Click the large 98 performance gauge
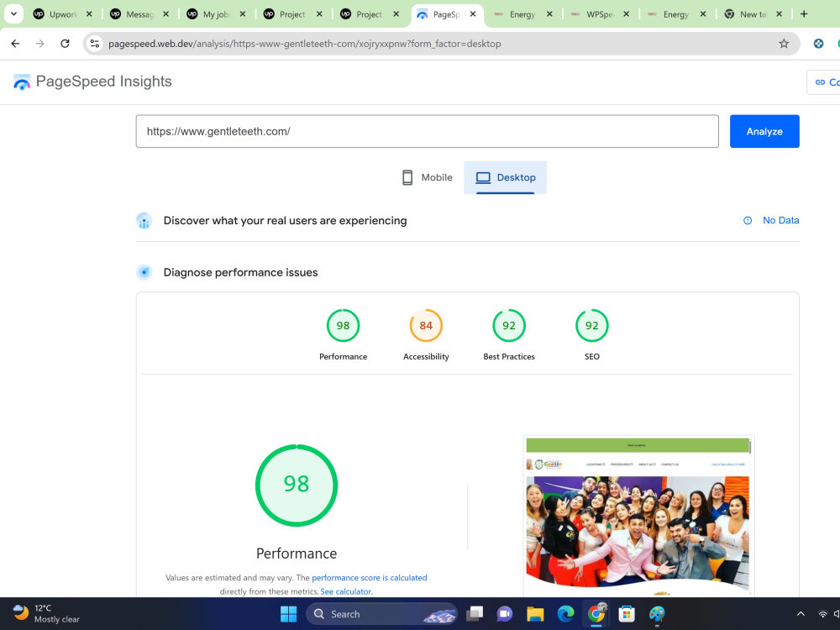840x630 pixels. click(297, 486)
